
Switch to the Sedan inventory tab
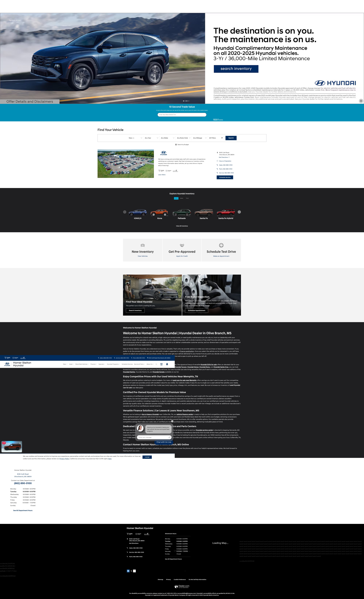point(182,198)
